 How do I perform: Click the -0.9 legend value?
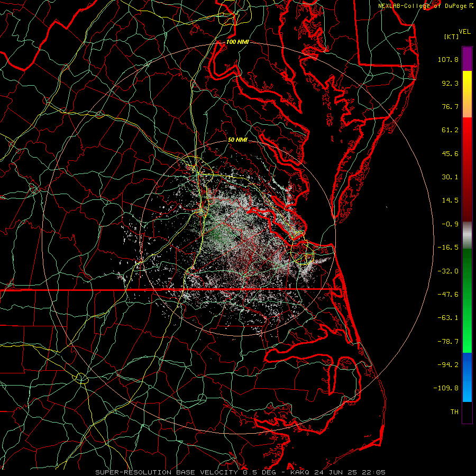(450, 224)
